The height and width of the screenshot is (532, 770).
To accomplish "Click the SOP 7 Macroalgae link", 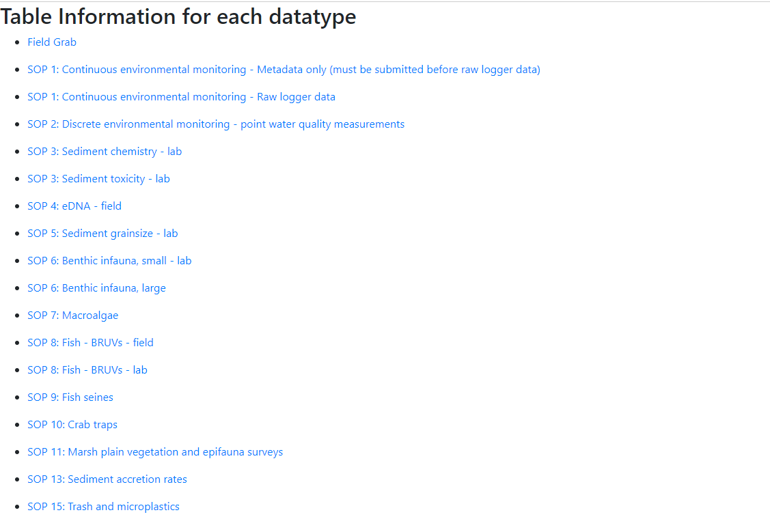I will tap(72, 316).
